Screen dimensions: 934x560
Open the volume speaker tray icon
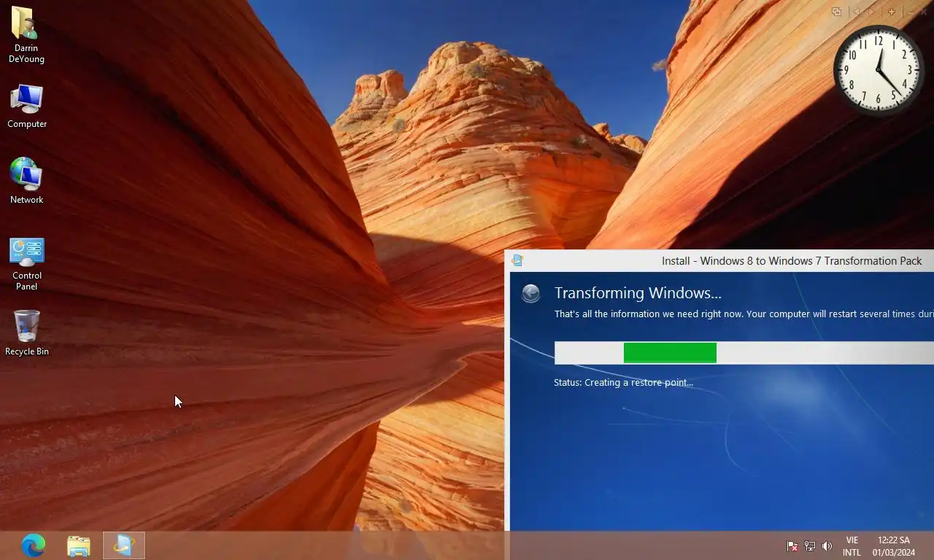(827, 546)
